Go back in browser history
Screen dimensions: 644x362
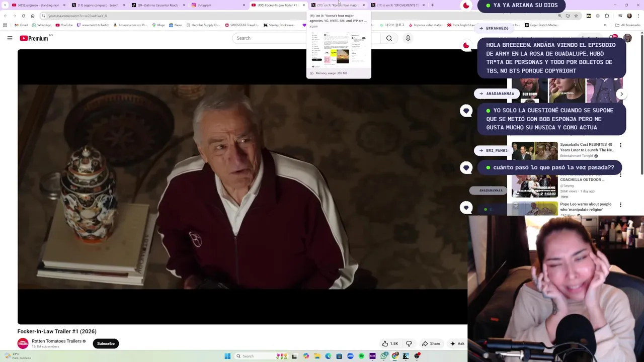[6, 16]
